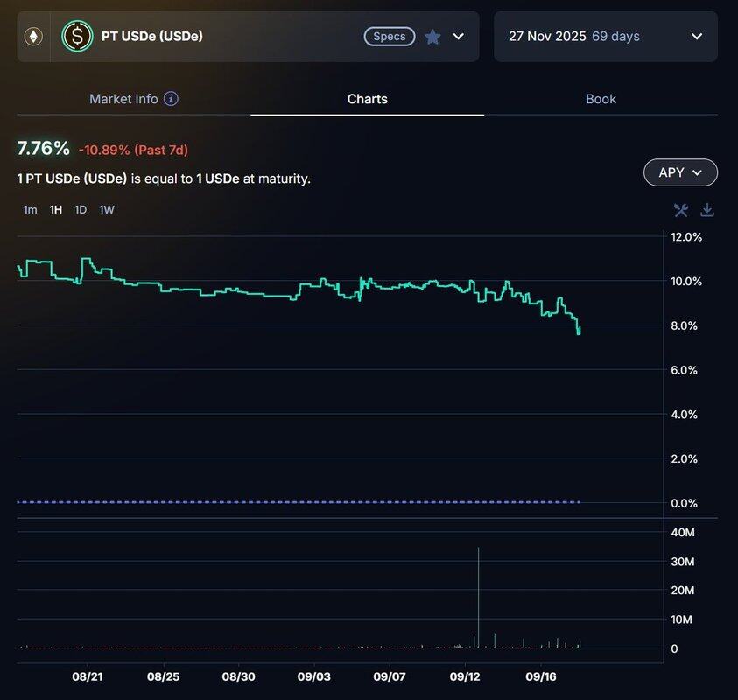The width and height of the screenshot is (738, 700).
Task: Click the tall 09/12 volume spike bar
Action: pos(478,598)
